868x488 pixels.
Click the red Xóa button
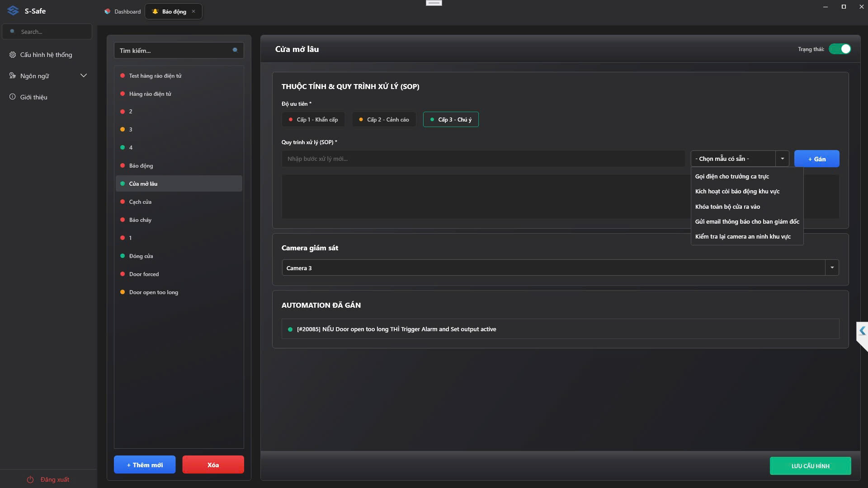(213, 465)
